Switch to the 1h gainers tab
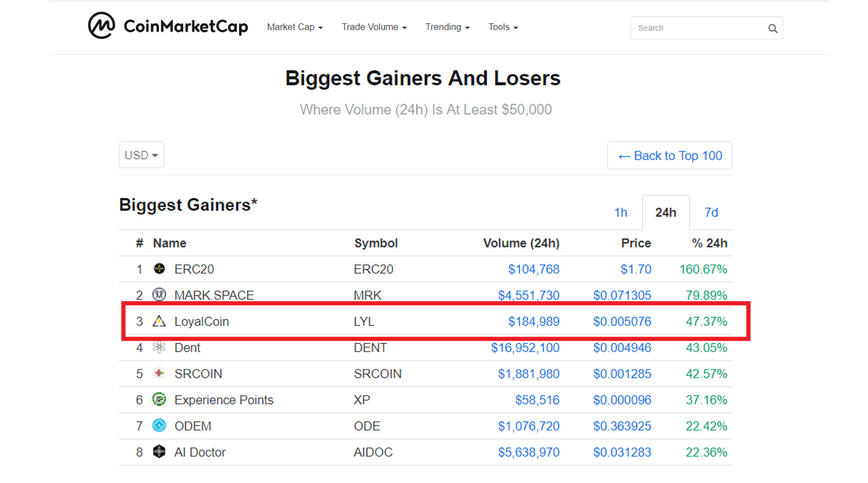The height and width of the screenshot is (483, 868). (x=621, y=213)
